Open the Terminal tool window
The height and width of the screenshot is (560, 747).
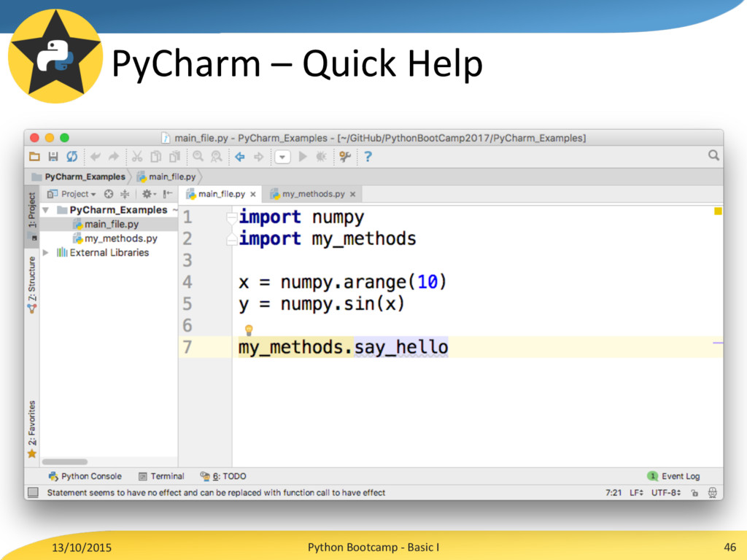[161, 476]
